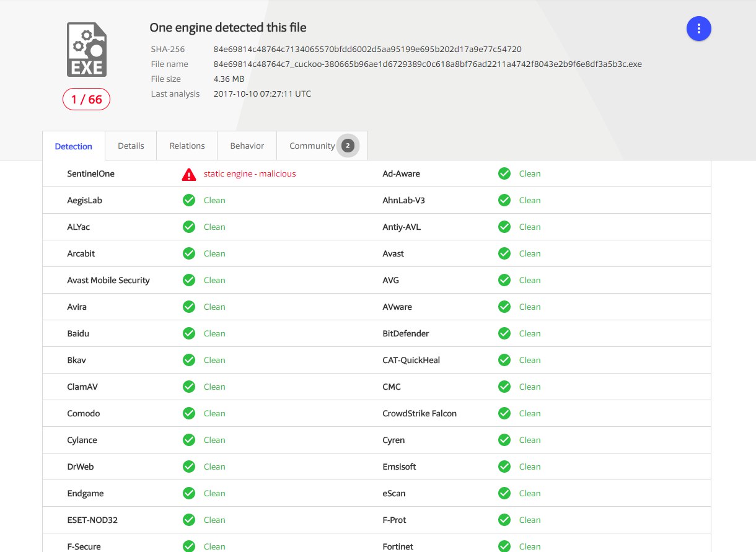
Task: Click the clean check icon for BitDefender
Action: (504, 333)
